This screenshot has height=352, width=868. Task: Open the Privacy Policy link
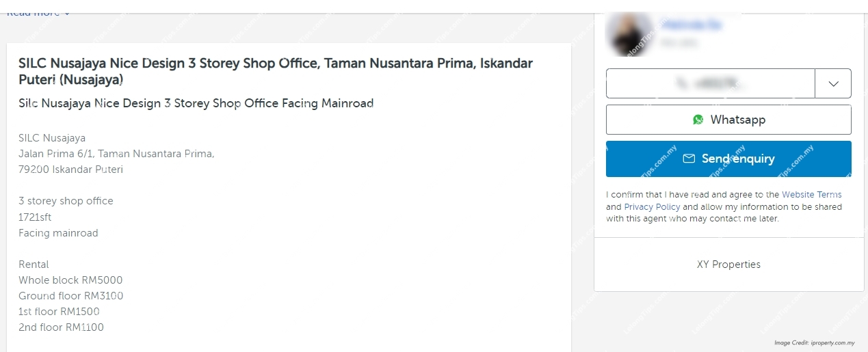pos(652,207)
